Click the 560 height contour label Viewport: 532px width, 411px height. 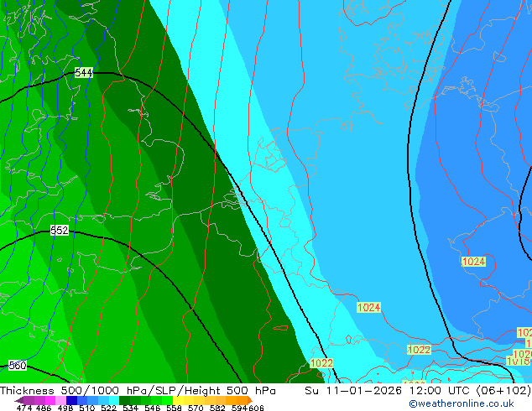pyautogui.click(x=18, y=366)
